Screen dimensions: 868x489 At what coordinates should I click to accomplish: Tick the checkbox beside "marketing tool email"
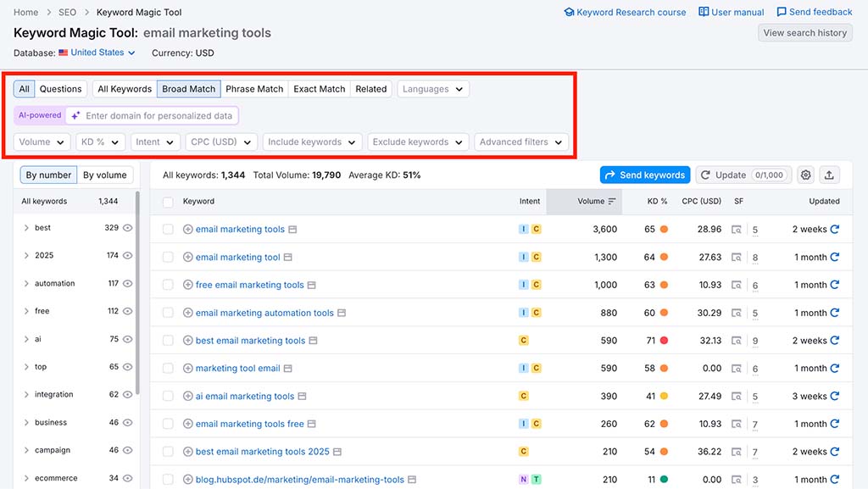point(166,368)
